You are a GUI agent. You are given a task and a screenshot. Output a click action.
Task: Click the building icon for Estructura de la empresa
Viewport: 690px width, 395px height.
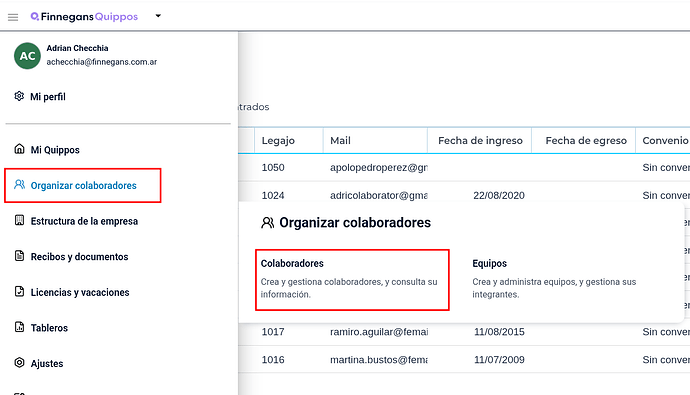tap(19, 220)
